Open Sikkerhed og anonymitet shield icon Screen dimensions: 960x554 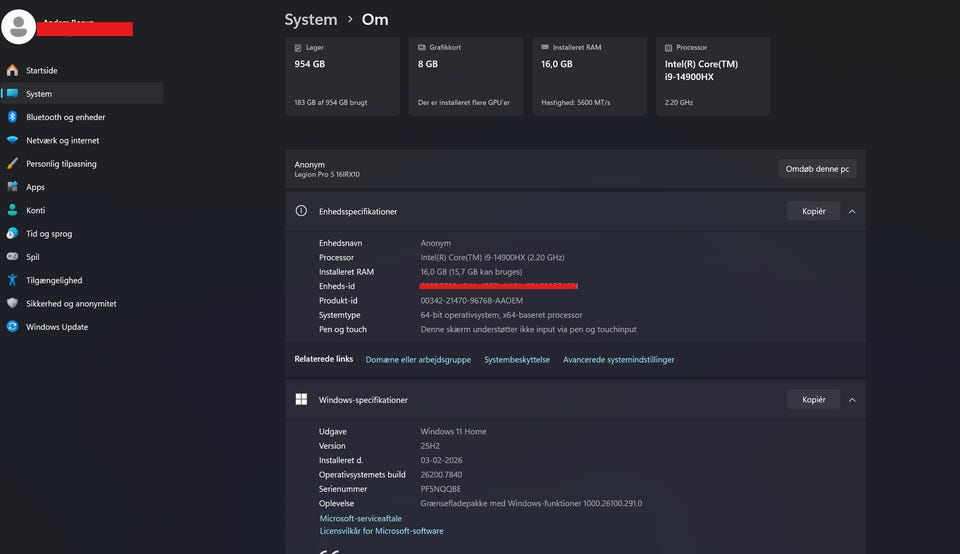tap(12, 303)
